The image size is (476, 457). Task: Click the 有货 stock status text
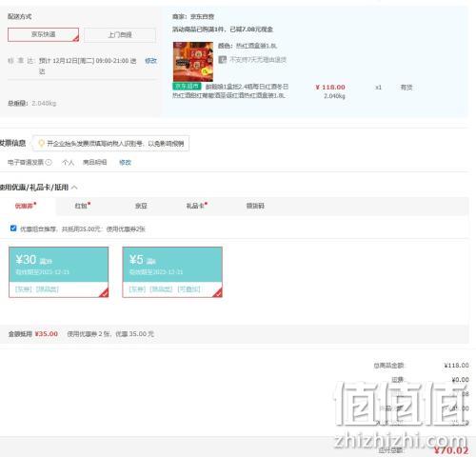tap(407, 88)
